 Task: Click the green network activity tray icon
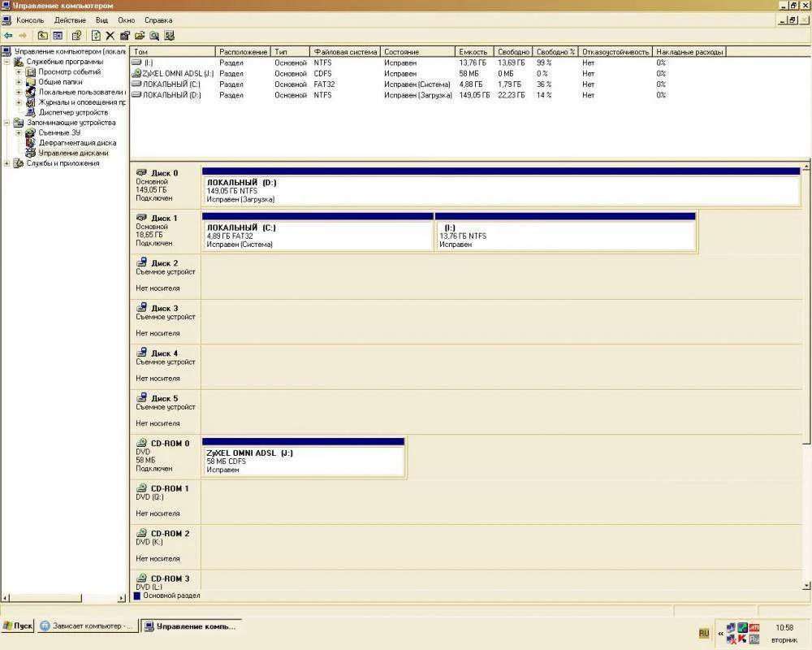click(x=743, y=628)
